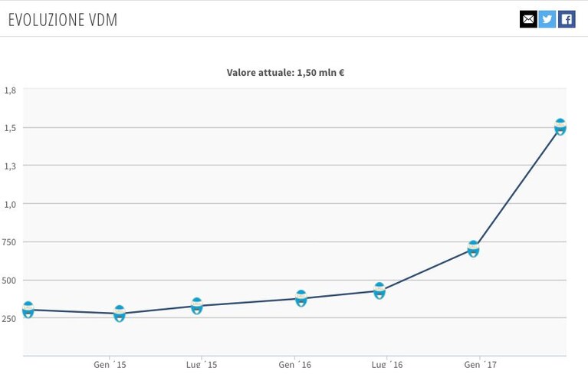Click the 1,8 y-axis label
The image size is (588, 381).
(10, 90)
